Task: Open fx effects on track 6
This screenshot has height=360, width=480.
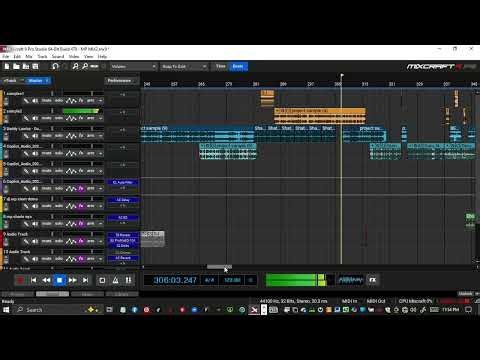Action: pos(81,189)
